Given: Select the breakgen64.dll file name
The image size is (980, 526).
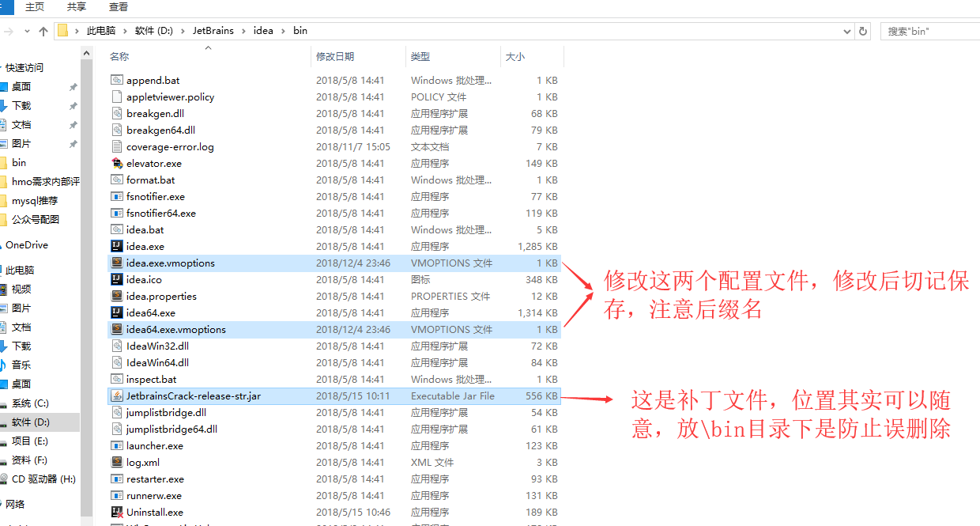Looking at the screenshot, I should [x=160, y=130].
